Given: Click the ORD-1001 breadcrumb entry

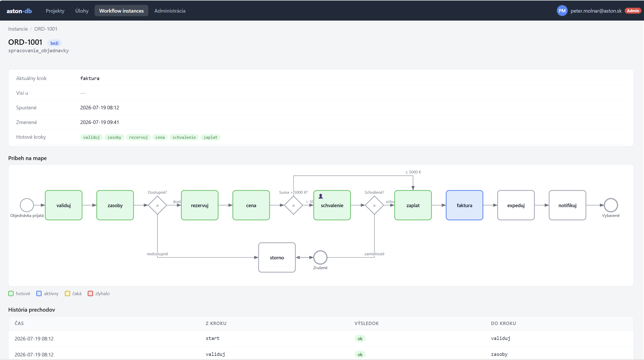Looking at the screenshot, I should 46,29.
